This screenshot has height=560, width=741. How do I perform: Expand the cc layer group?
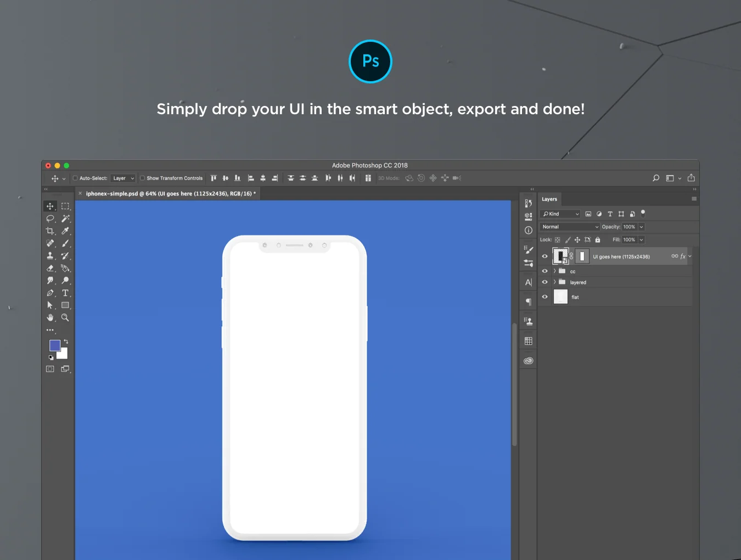click(554, 271)
